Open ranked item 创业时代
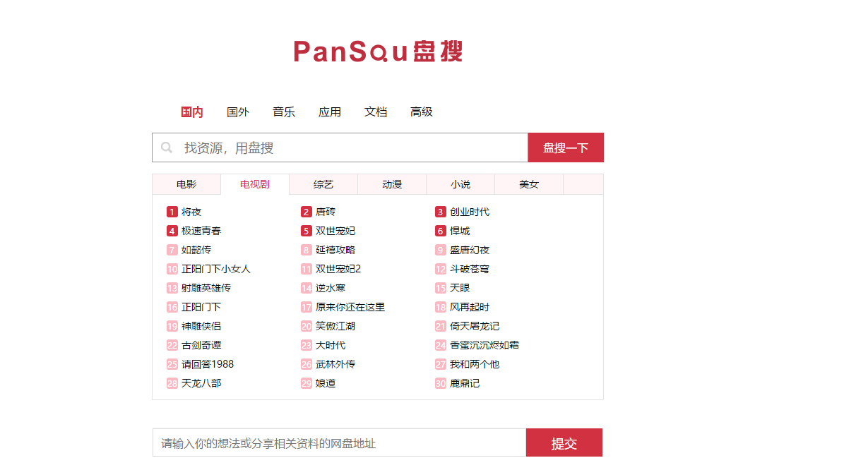 [x=470, y=212]
